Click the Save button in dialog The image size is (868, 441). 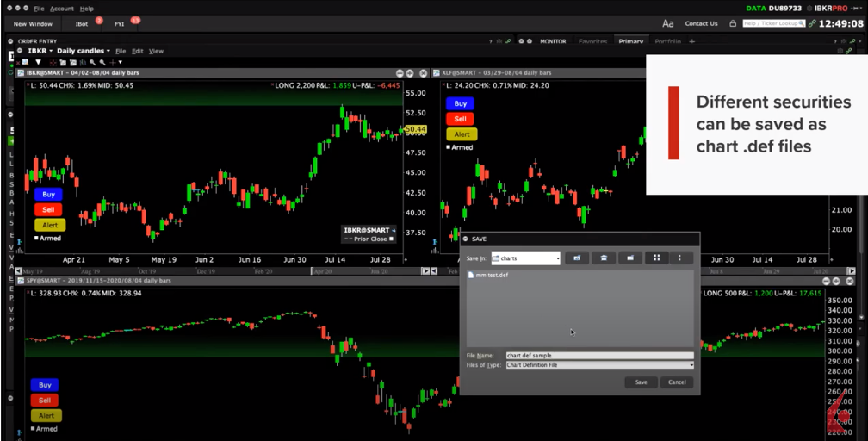point(641,382)
